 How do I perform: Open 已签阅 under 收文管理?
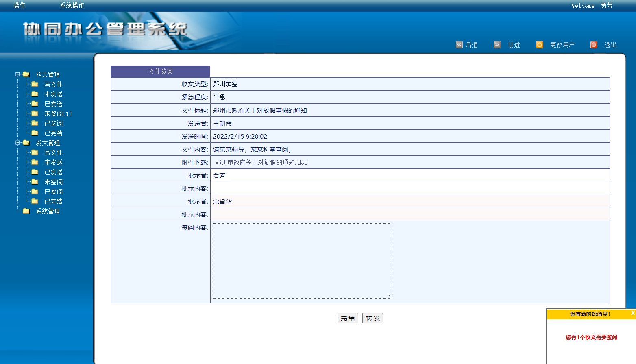(53, 123)
